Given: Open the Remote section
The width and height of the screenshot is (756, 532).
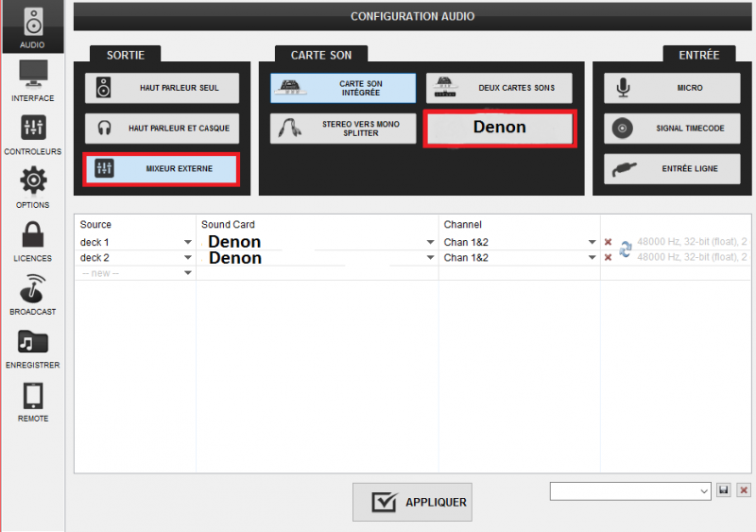Looking at the screenshot, I should [33, 402].
